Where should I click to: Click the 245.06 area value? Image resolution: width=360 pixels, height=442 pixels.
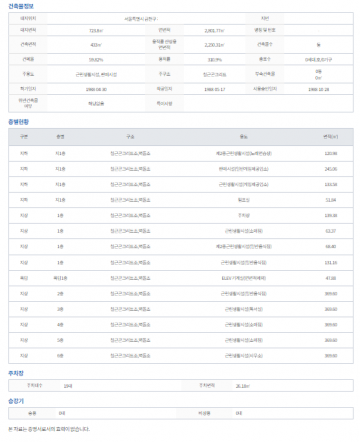point(331,169)
